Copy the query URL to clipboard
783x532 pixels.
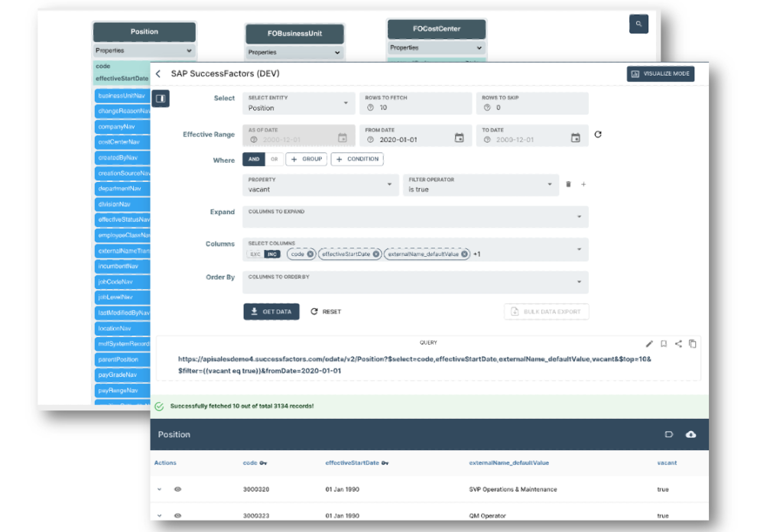coord(692,344)
